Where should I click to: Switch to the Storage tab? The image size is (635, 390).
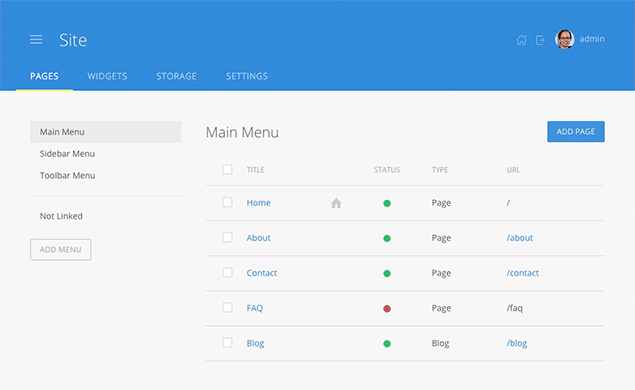[177, 76]
